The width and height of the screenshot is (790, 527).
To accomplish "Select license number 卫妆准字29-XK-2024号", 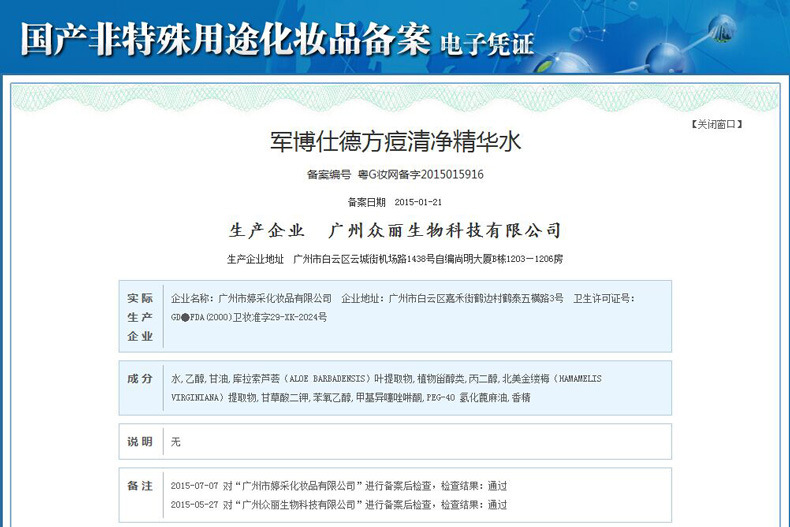I will (280, 317).
